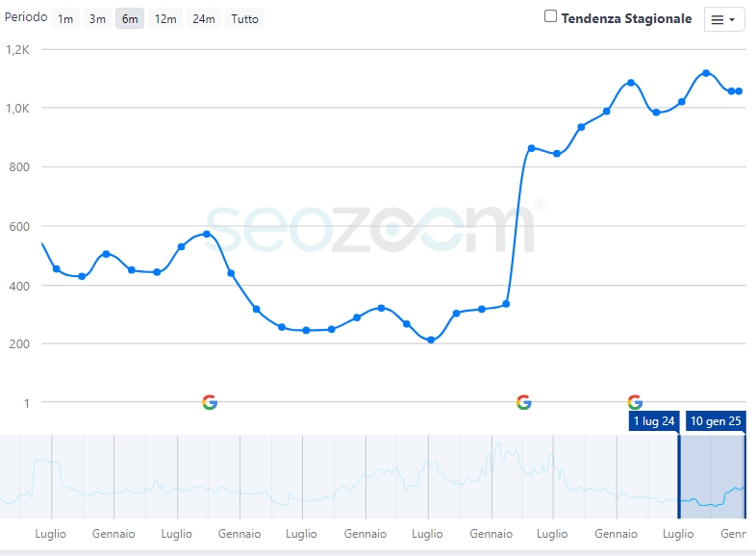Click the middle Google update icon
The image size is (756, 556).
click(523, 402)
